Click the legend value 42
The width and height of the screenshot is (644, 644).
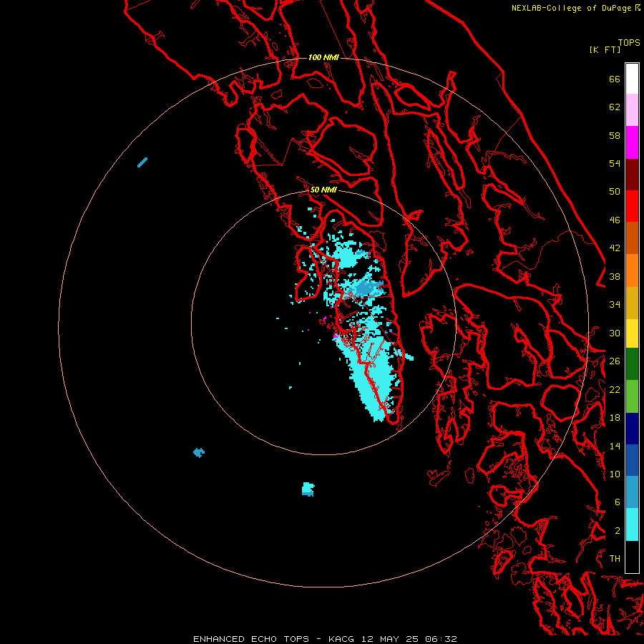point(615,248)
